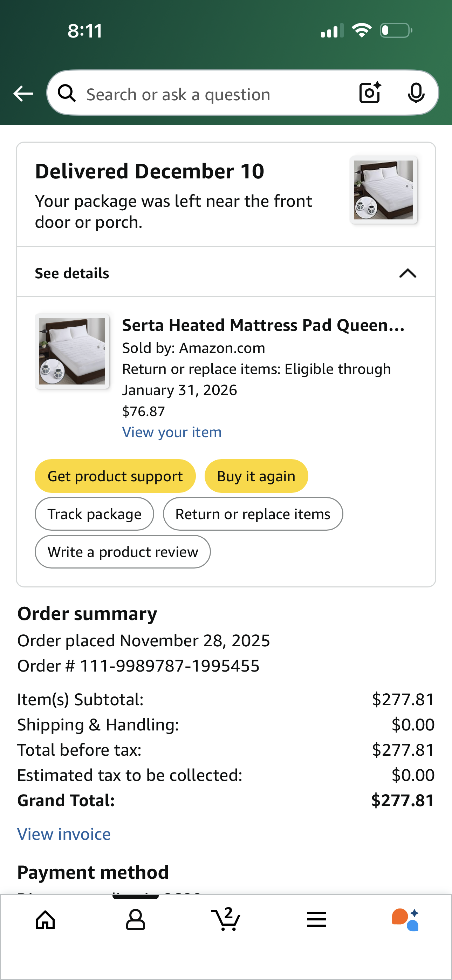Select Track package button
This screenshot has height=980, width=452.
(94, 514)
